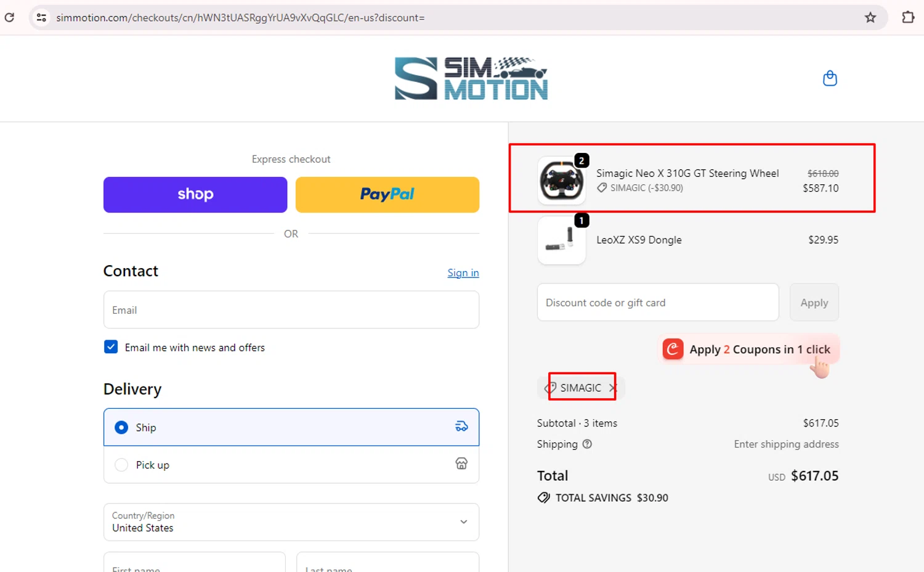The image size is (924, 572).
Task: Open site information icon in address bar
Action: tap(41, 17)
